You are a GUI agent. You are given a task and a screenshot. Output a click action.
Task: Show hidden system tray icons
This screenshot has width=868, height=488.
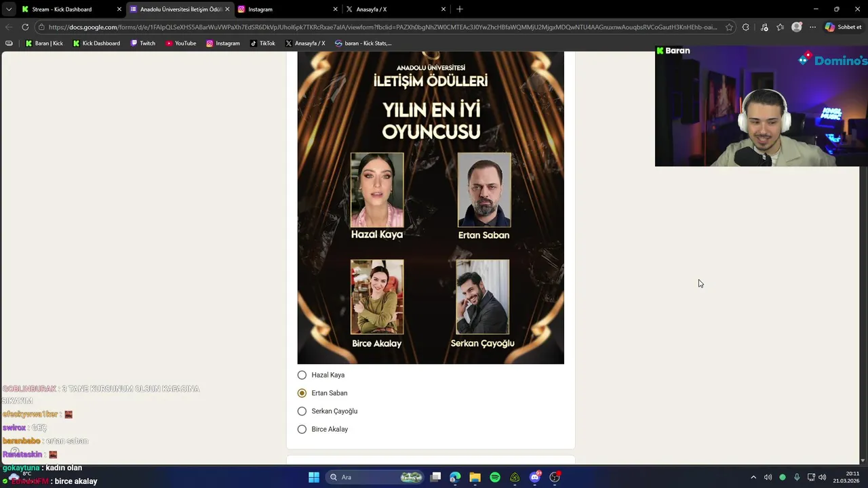[x=753, y=477]
